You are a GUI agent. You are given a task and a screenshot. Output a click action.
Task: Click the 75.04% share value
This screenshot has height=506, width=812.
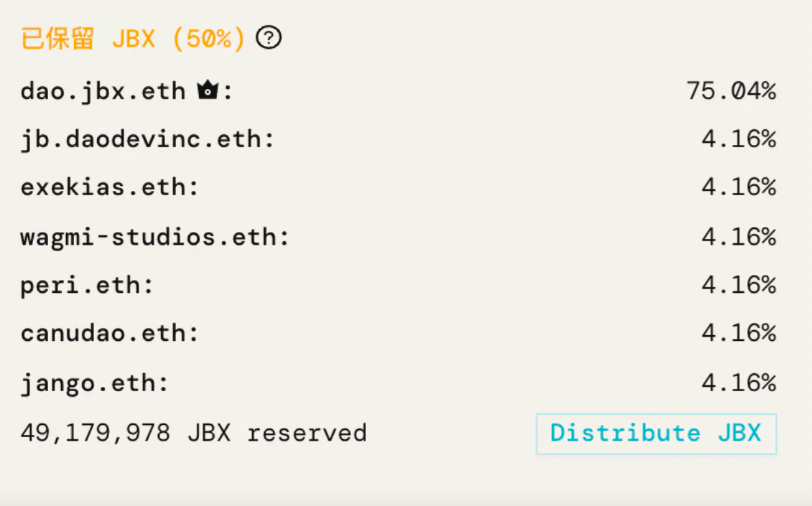click(x=731, y=91)
